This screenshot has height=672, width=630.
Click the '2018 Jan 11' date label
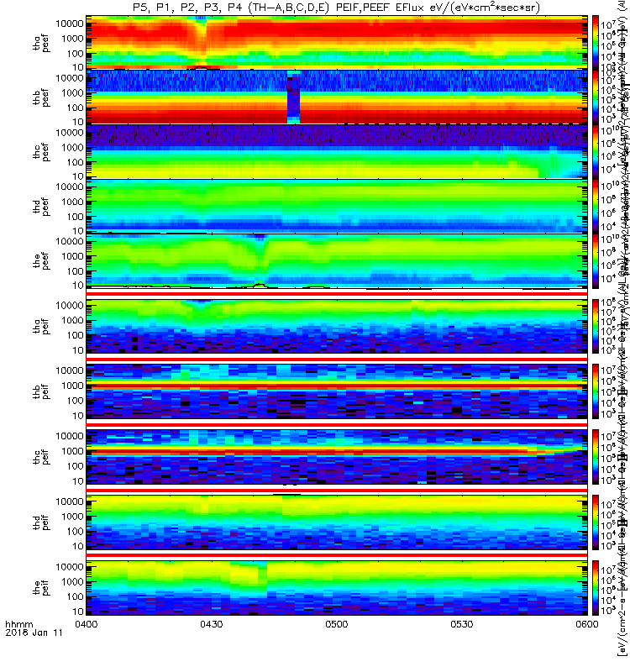(34, 633)
